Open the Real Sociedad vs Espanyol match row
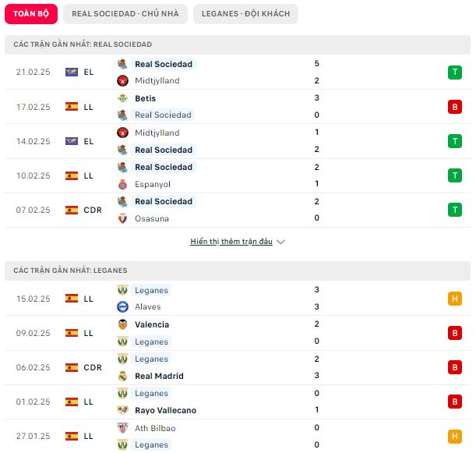Viewport: 476px width, 453px height. 238,175
